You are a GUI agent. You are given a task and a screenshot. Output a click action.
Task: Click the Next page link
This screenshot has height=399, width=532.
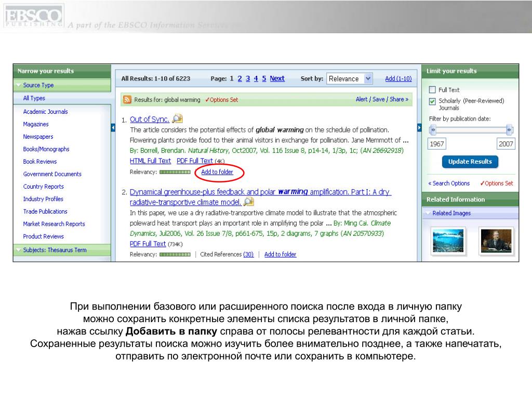277,79
